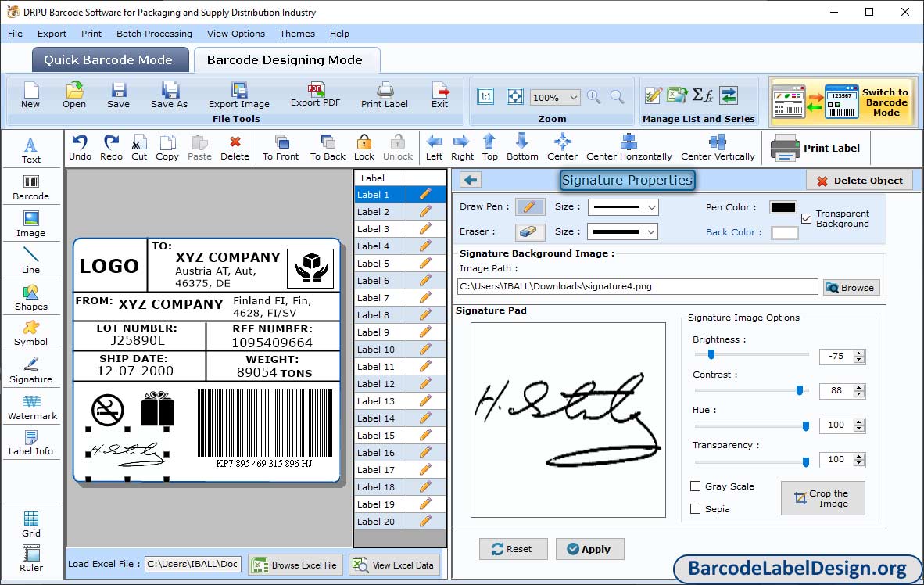Toggle the Ruler display
This screenshot has height=585, width=924.
(30, 558)
